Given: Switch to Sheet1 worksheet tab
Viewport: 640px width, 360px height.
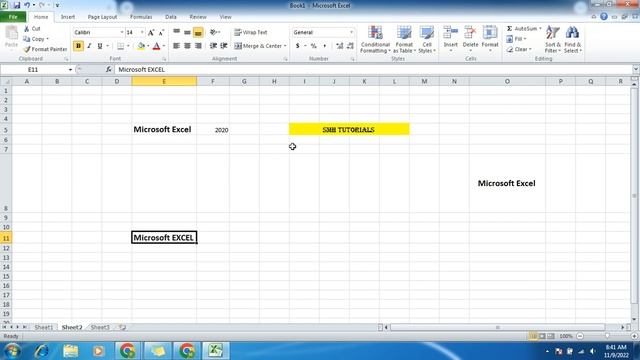Looking at the screenshot, I should point(44,327).
